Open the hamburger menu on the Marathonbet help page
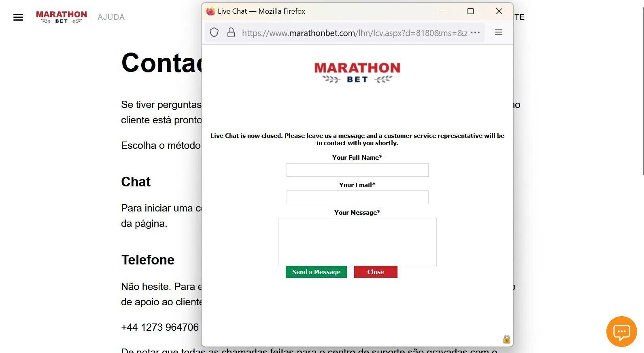644x353 pixels. 18,17
